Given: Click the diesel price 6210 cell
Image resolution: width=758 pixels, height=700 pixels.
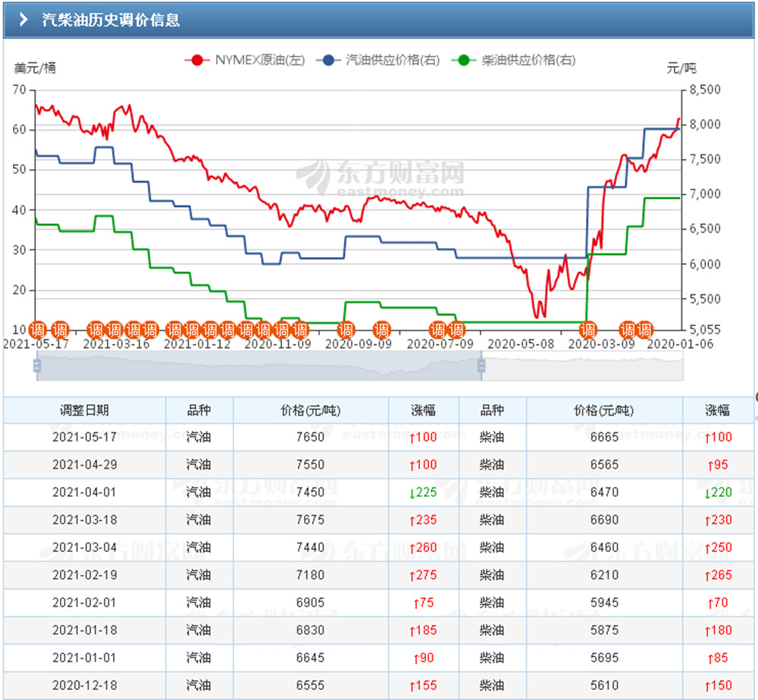Looking at the screenshot, I should [604, 575].
